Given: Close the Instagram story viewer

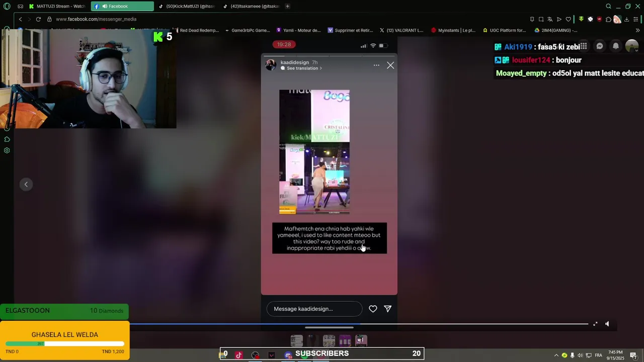Looking at the screenshot, I should (x=390, y=65).
